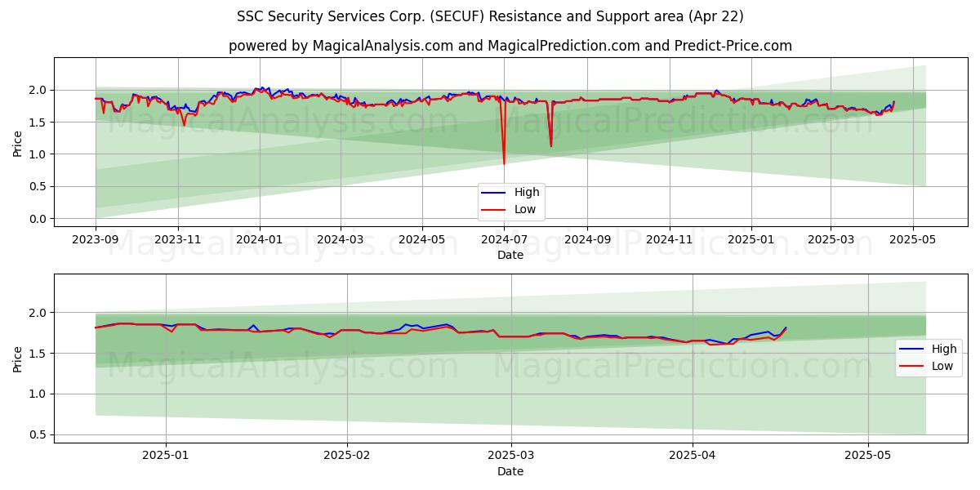Click the '2024-07' tick label
Image resolution: width=980 pixels, height=490 pixels.
(x=504, y=239)
